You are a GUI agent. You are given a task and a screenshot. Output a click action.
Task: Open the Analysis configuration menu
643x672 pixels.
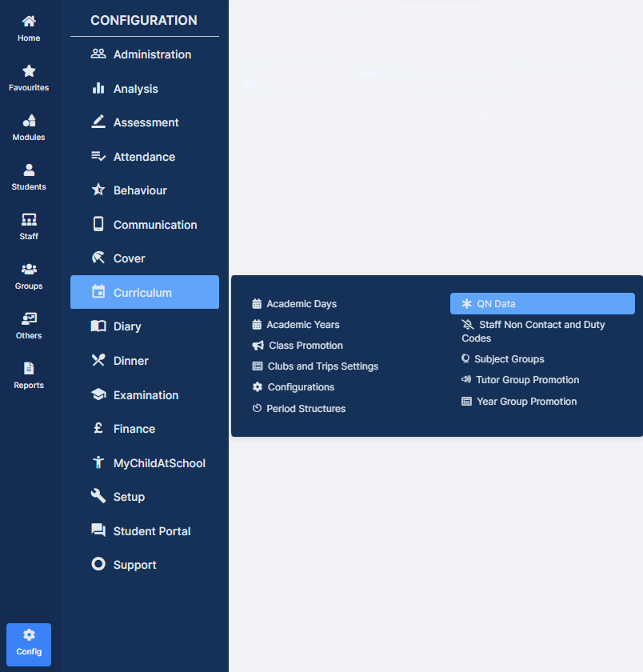(145, 89)
